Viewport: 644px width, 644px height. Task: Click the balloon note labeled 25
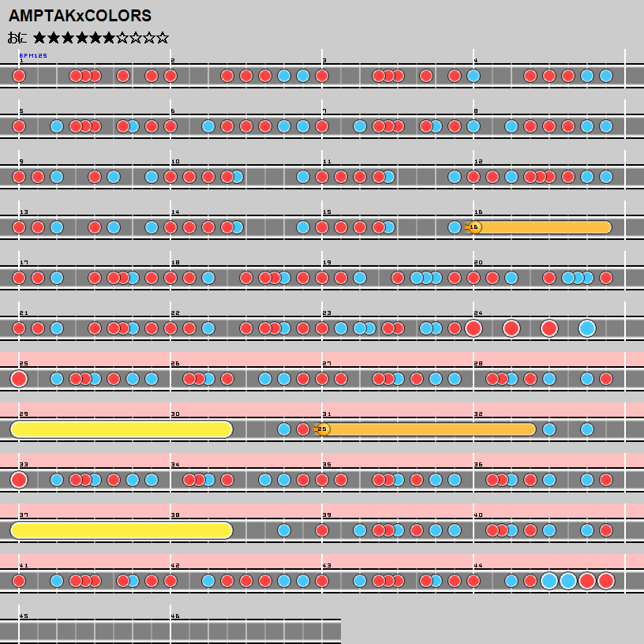pos(322,429)
